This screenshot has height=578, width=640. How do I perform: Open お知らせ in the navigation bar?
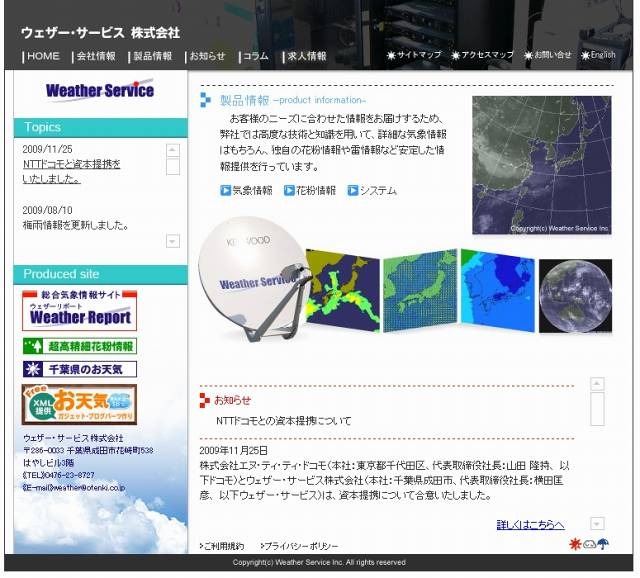tap(207, 56)
